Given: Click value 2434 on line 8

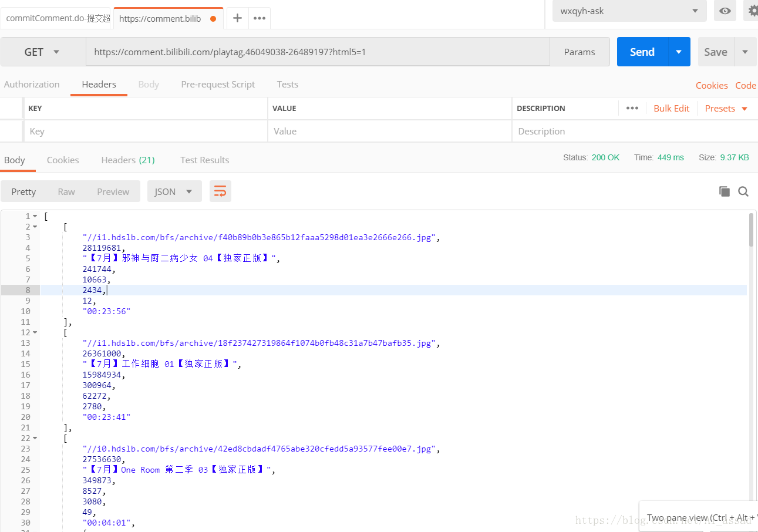Looking at the screenshot, I should pyautogui.click(x=92, y=290).
